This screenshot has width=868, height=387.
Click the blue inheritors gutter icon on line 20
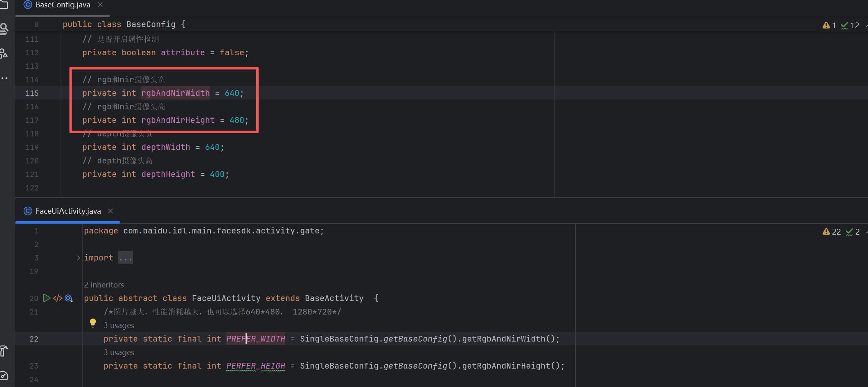pyautogui.click(x=69, y=299)
